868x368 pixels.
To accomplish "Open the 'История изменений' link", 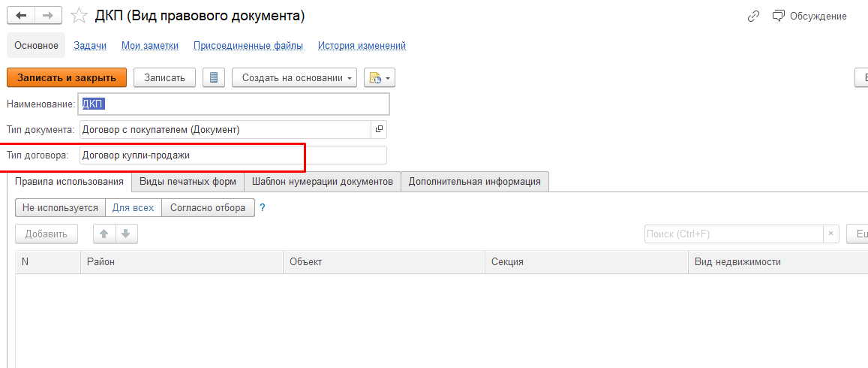I will (362, 46).
